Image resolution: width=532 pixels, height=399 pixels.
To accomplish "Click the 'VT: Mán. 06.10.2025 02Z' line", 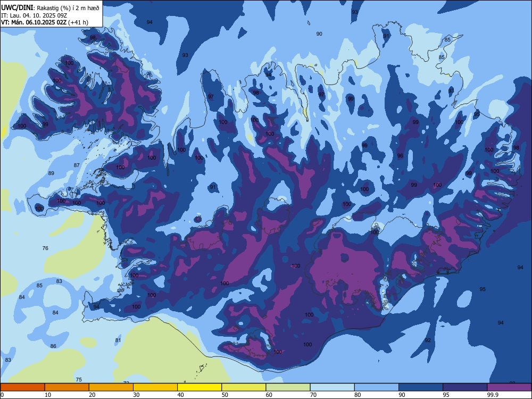I will tap(34, 22).
